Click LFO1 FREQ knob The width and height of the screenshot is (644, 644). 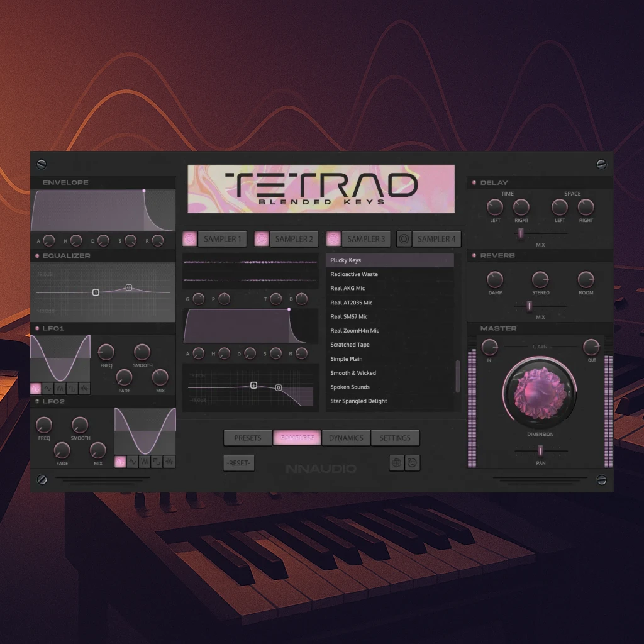click(x=106, y=352)
